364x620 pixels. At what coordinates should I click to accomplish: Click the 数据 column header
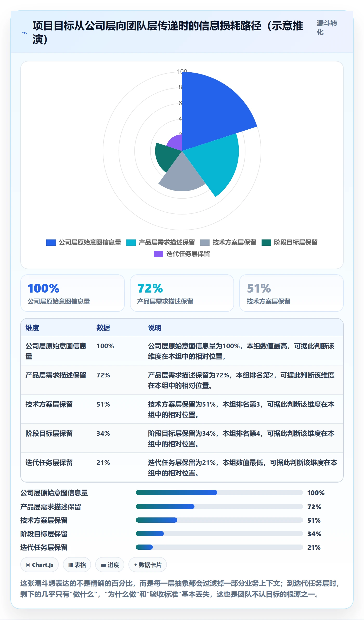click(x=103, y=328)
